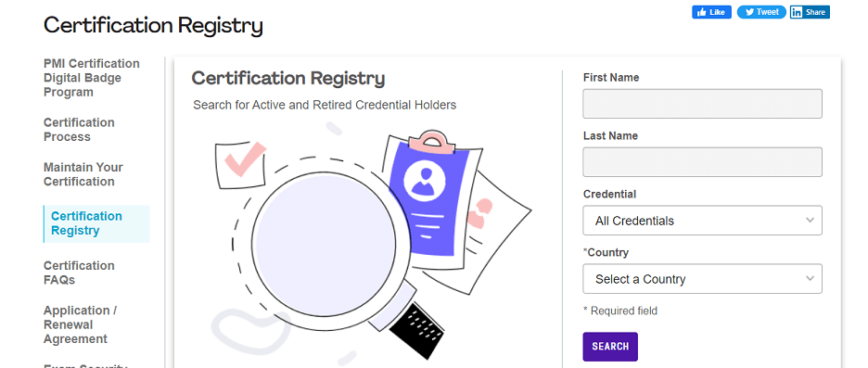Open Maintain Your Certification link
The height and width of the screenshot is (368, 868).
83,174
